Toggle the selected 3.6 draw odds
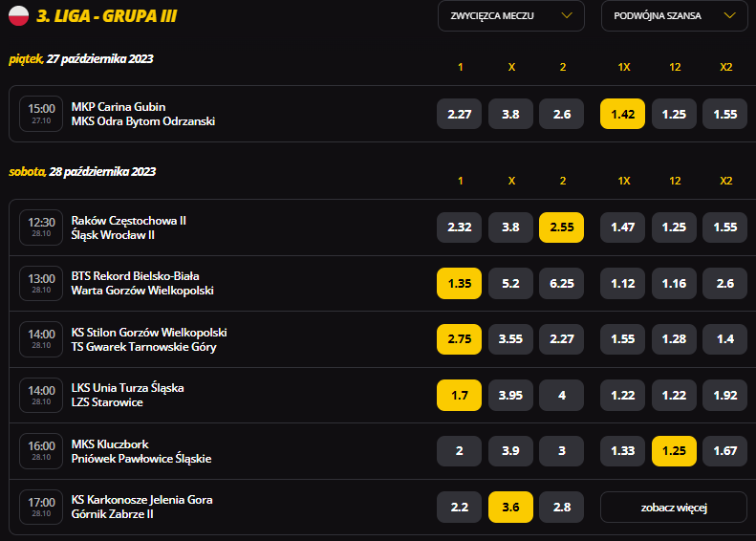This screenshot has width=756, height=541. (510, 508)
